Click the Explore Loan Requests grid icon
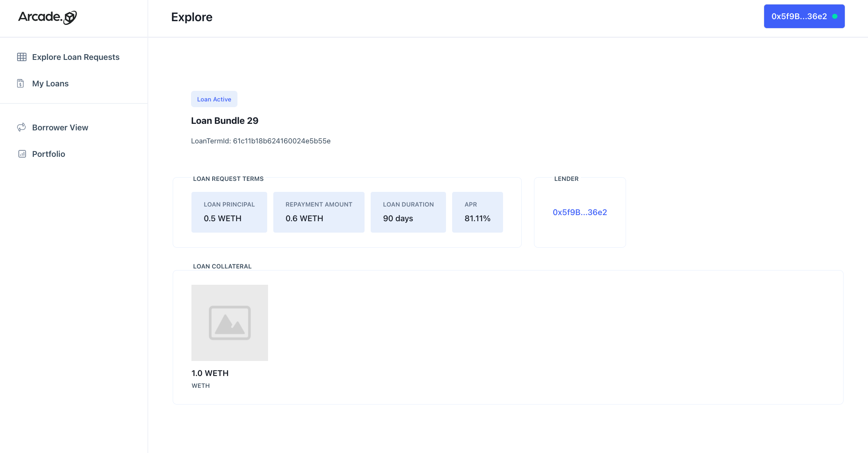 click(22, 57)
